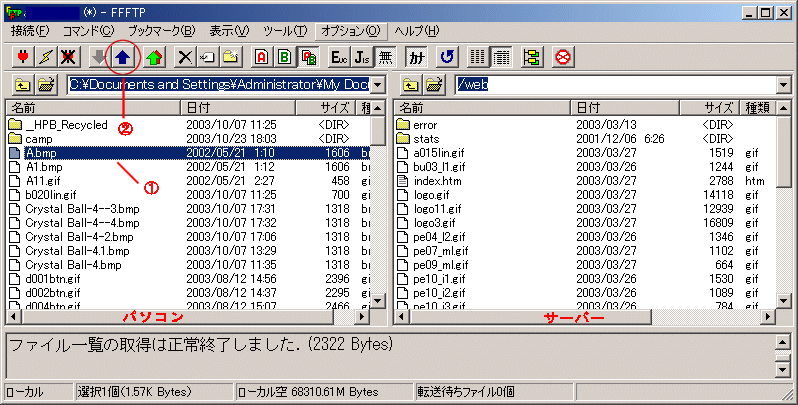The width and height of the screenshot is (798, 405).
Task: Click local list horizontal scrollbar left arrow
Action: pos(13,316)
